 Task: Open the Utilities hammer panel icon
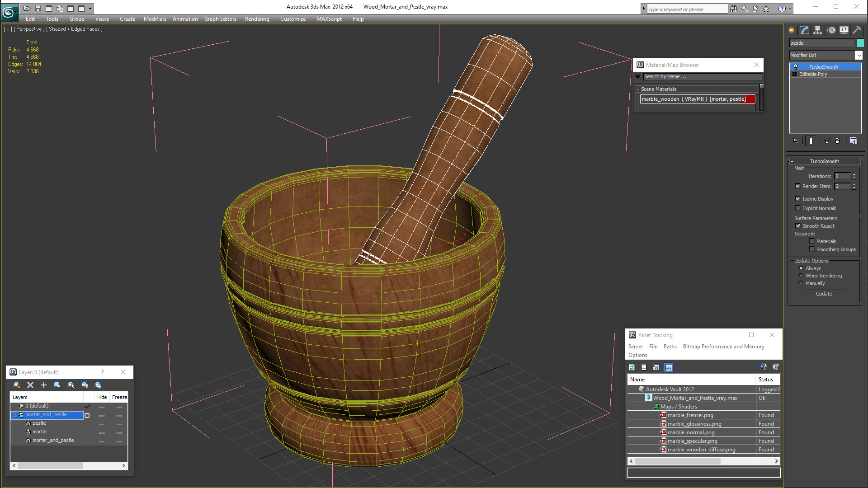[x=857, y=30]
